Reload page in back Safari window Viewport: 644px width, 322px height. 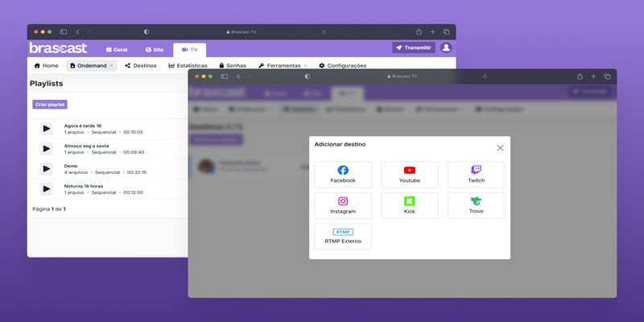pos(324,31)
